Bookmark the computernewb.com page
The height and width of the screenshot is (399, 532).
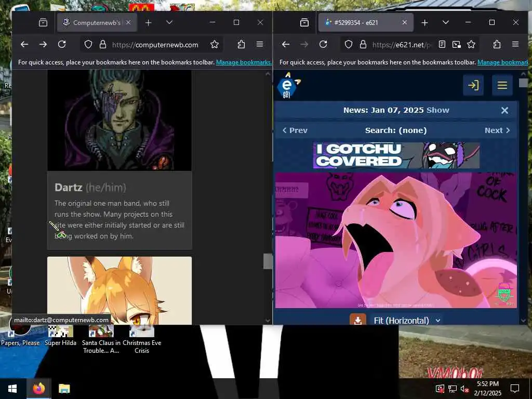[x=215, y=45]
